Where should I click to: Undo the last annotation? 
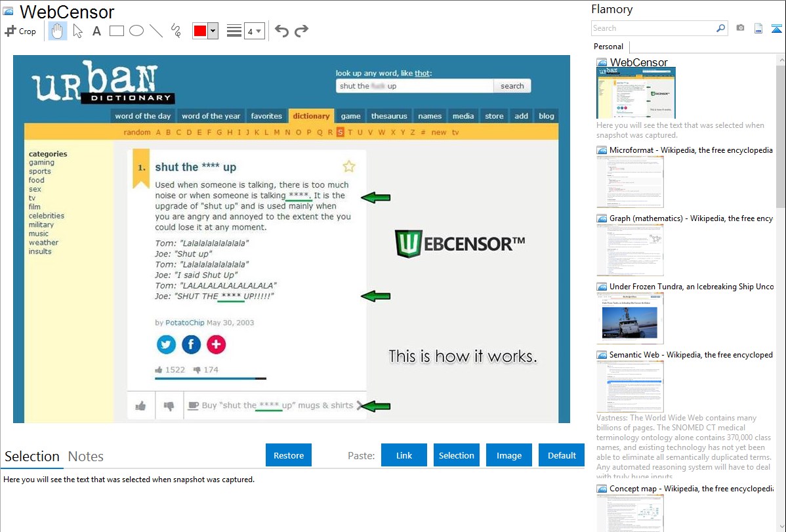click(281, 31)
